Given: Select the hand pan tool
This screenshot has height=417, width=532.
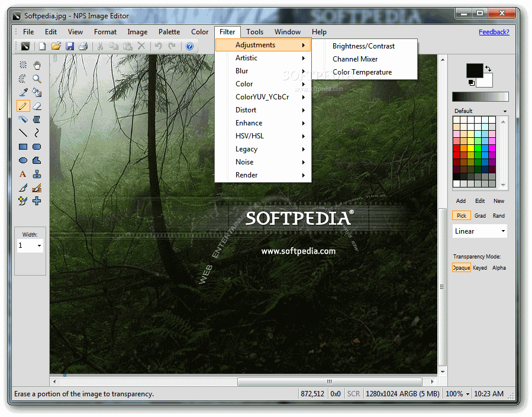Looking at the screenshot, I should pos(37,64).
